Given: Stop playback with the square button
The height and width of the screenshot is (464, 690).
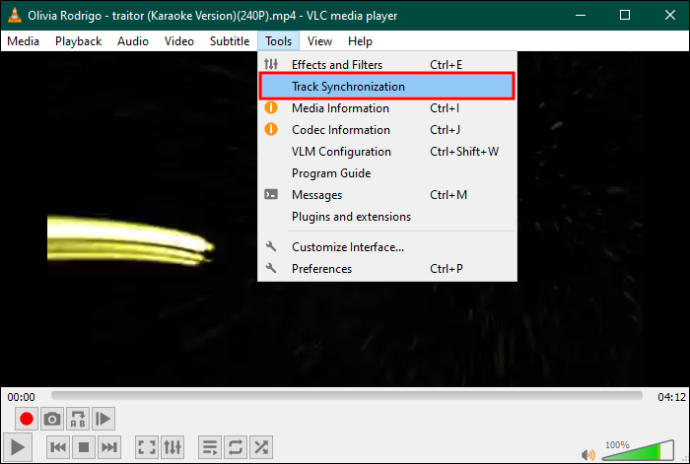Looking at the screenshot, I should (x=84, y=447).
